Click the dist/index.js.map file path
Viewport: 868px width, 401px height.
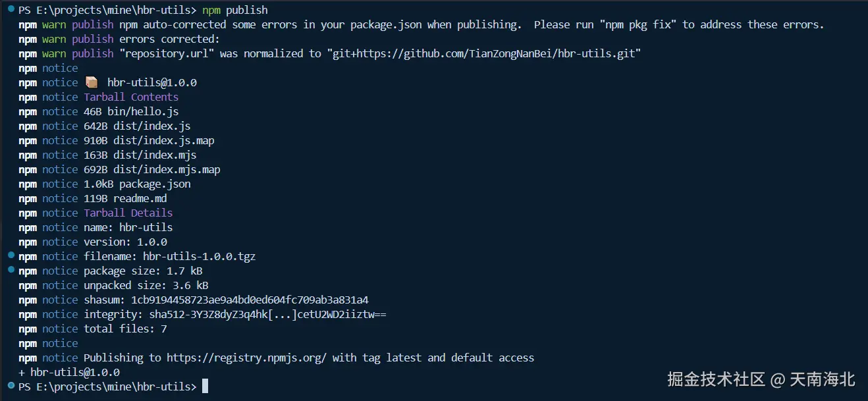[163, 140]
